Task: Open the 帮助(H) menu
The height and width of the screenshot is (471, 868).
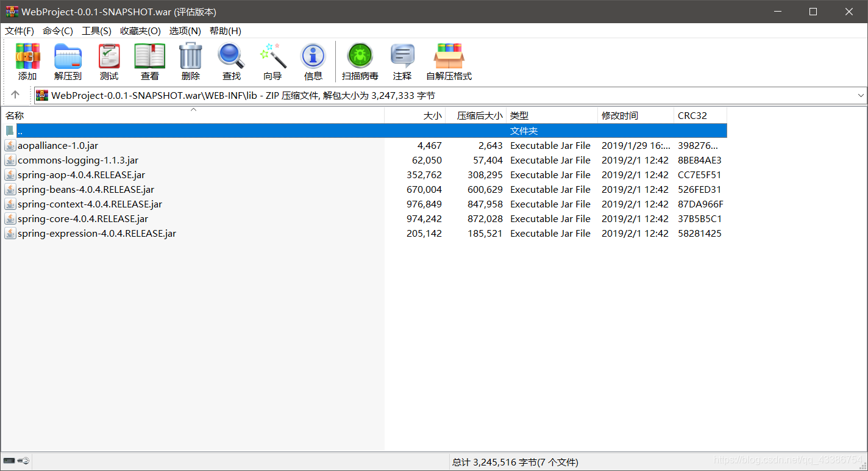Action: click(226, 31)
